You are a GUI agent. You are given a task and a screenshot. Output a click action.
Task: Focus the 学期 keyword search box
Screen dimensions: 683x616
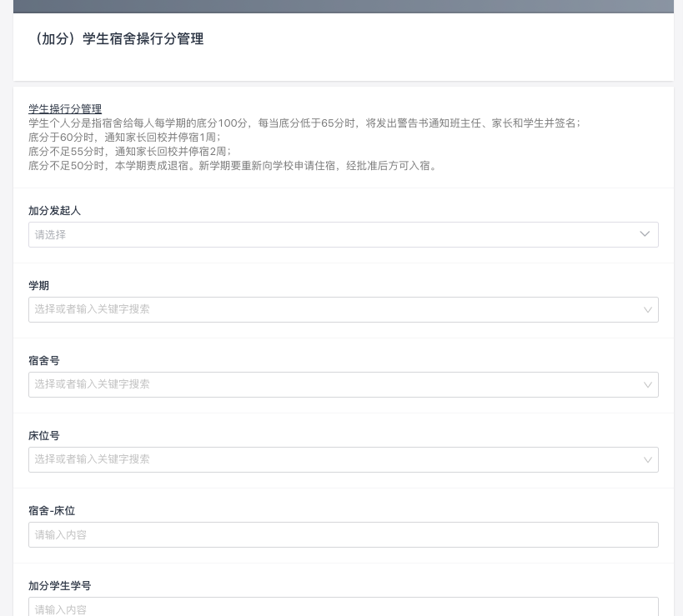pyautogui.click(x=334, y=309)
